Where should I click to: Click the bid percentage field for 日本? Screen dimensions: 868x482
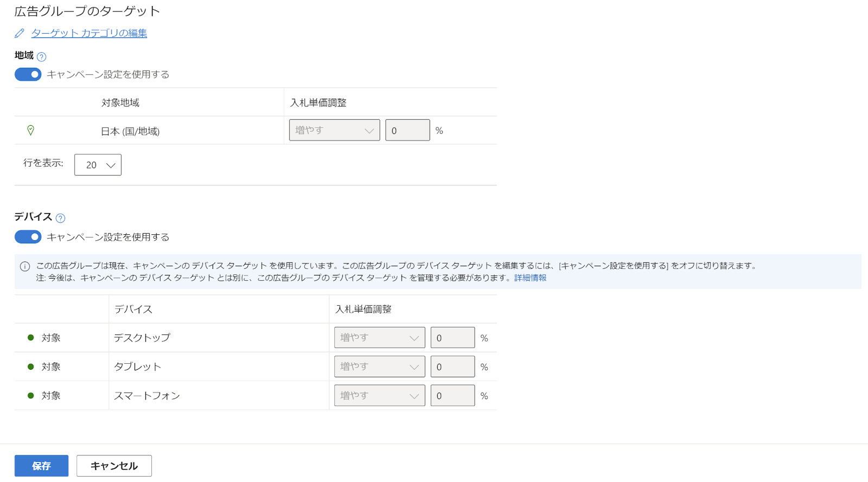point(407,130)
